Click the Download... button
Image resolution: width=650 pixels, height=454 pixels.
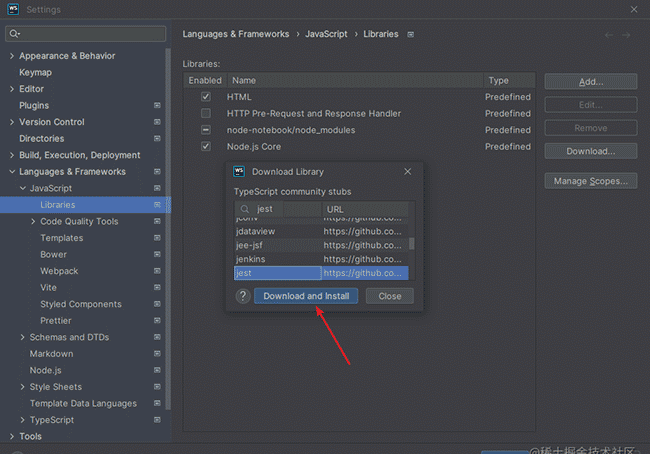[x=591, y=151]
